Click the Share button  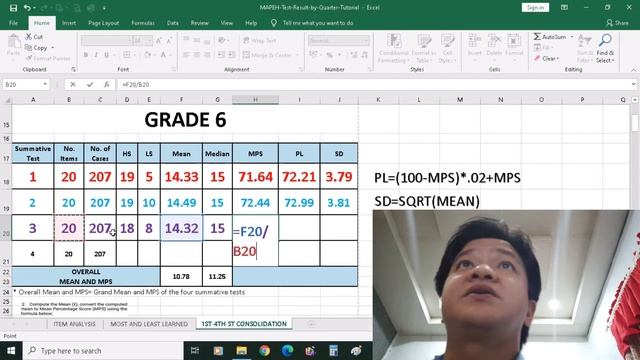click(x=617, y=23)
